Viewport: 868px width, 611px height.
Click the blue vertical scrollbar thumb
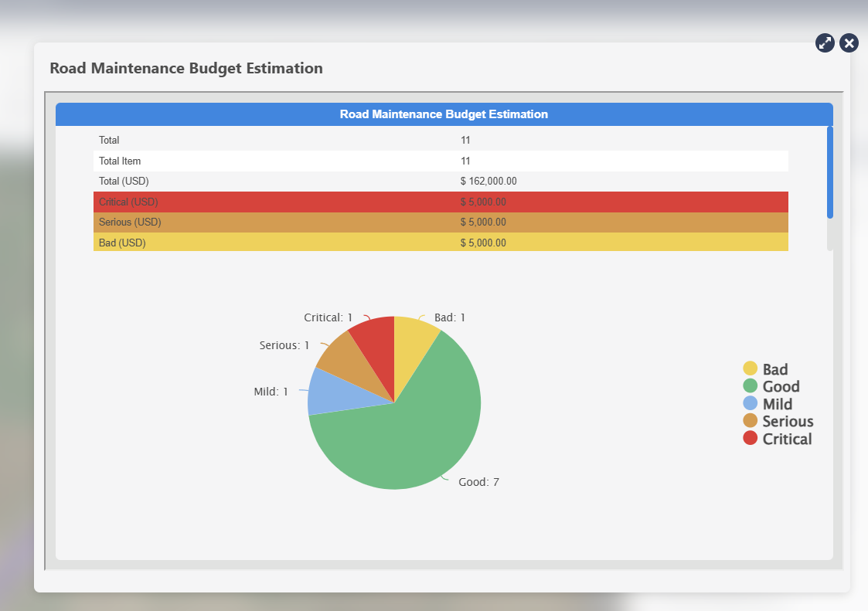coord(830,172)
